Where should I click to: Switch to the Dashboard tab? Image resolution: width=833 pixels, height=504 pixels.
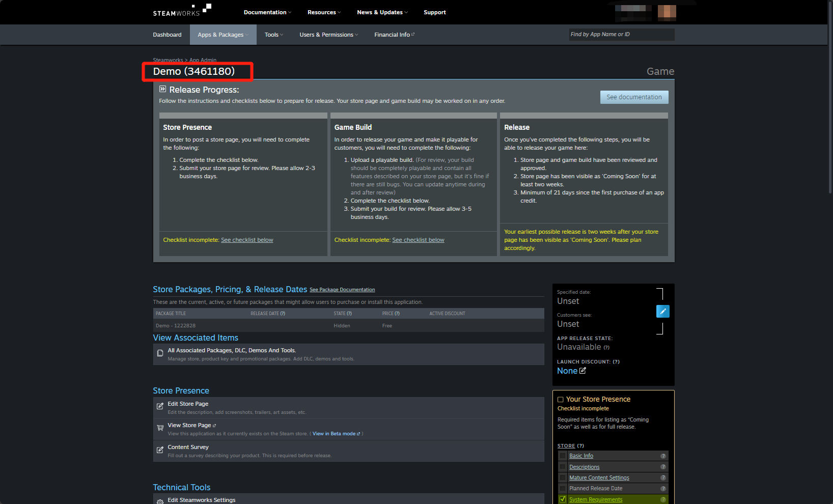tap(167, 34)
